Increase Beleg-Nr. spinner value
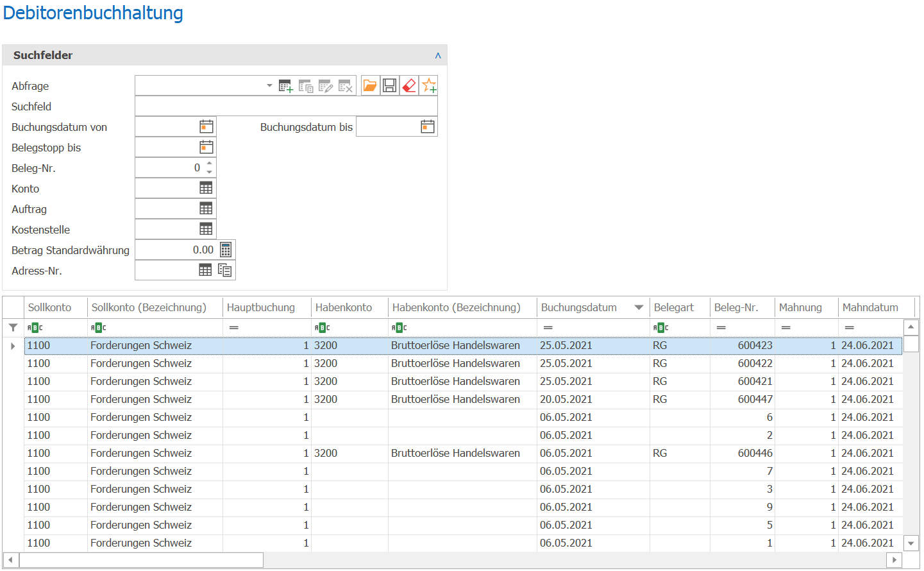The image size is (924, 571). tap(209, 164)
